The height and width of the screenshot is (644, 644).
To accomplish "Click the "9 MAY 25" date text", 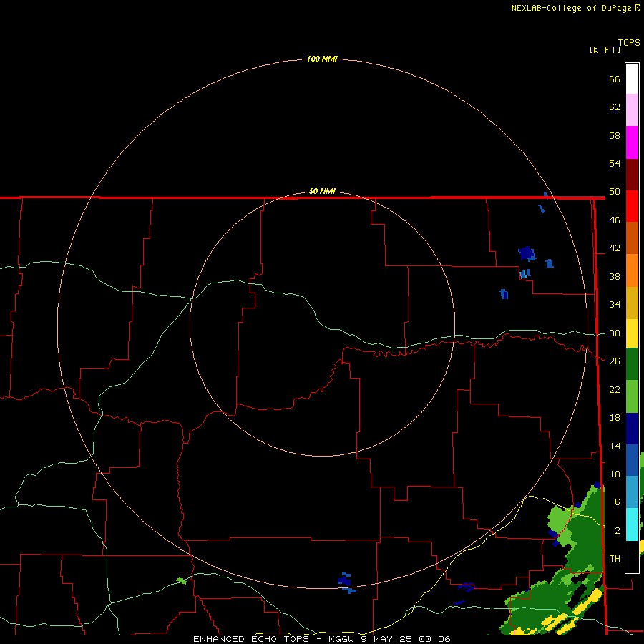I will (388, 639).
